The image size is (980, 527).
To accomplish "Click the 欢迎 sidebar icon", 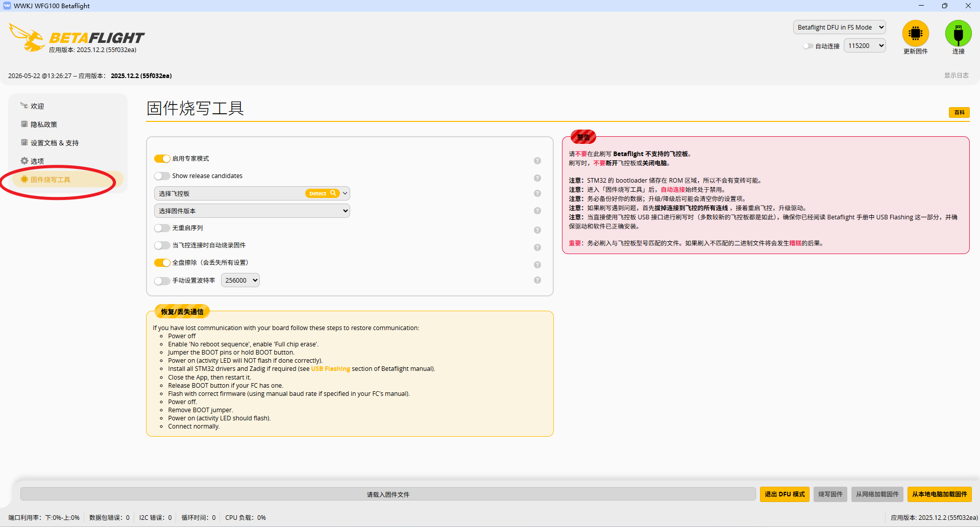I will click(24, 106).
